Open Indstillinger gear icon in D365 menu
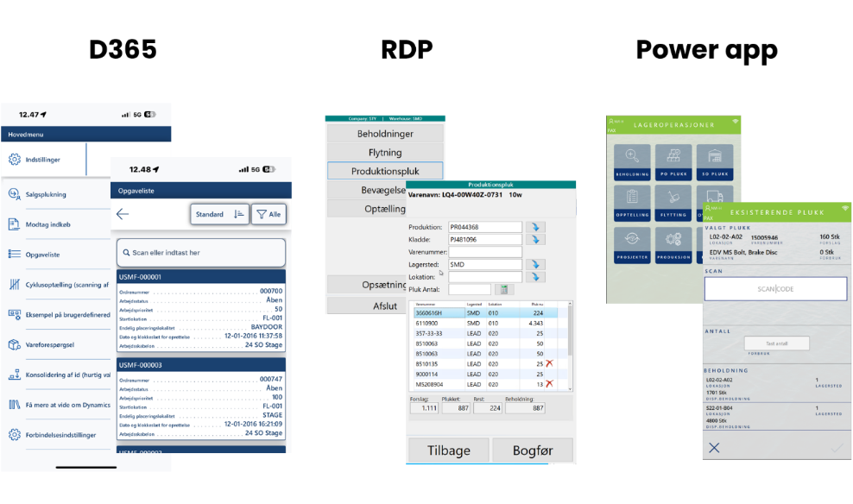 (x=15, y=160)
